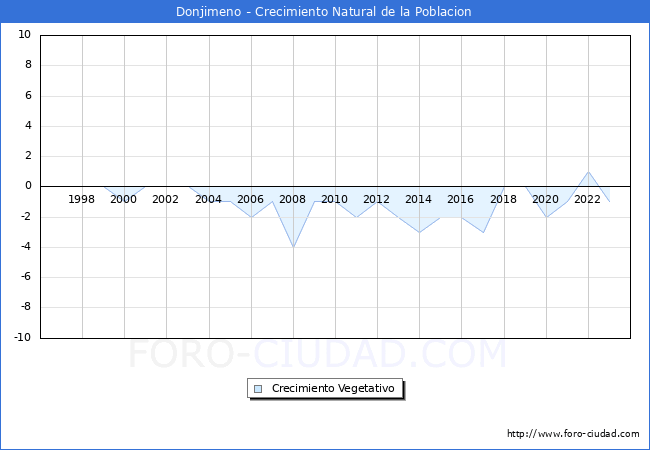Click the 2002 x-axis label

[x=165, y=199]
